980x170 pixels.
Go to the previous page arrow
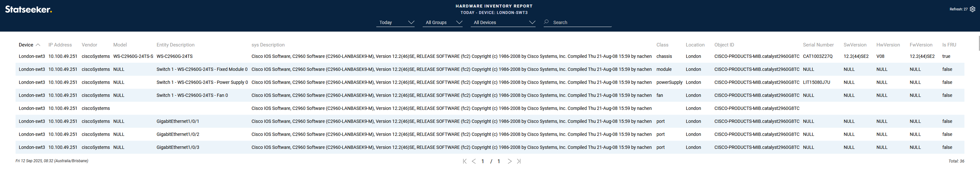(x=474, y=161)
